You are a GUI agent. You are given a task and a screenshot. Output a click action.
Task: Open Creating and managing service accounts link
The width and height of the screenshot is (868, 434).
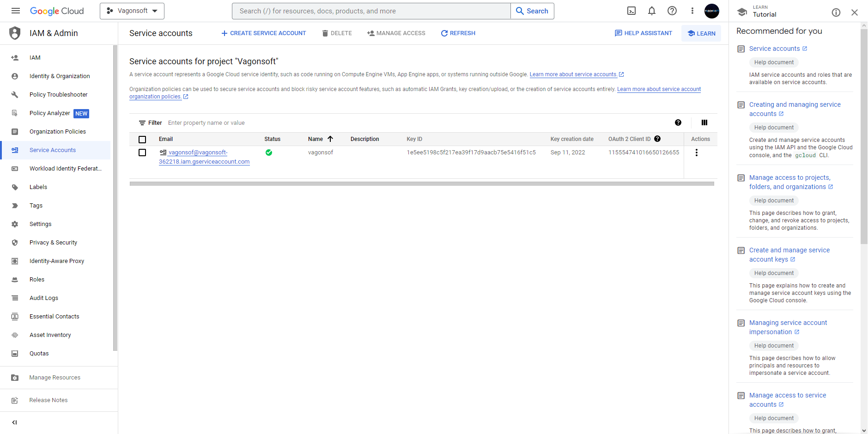tap(795, 109)
